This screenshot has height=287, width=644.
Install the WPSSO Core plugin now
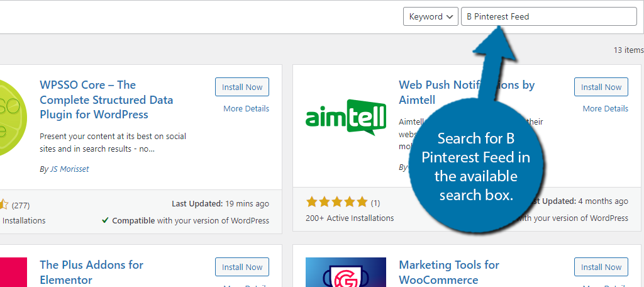coord(242,87)
